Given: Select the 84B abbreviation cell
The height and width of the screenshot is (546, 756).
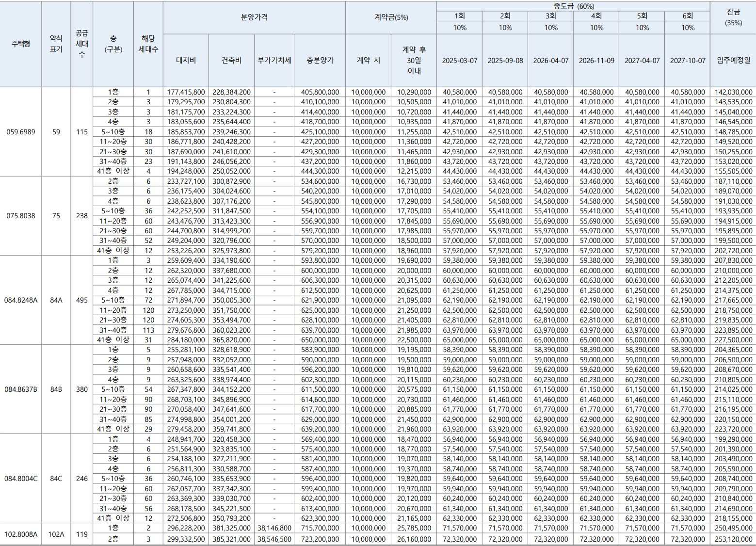Looking at the screenshot, I should [x=56, y=389].
